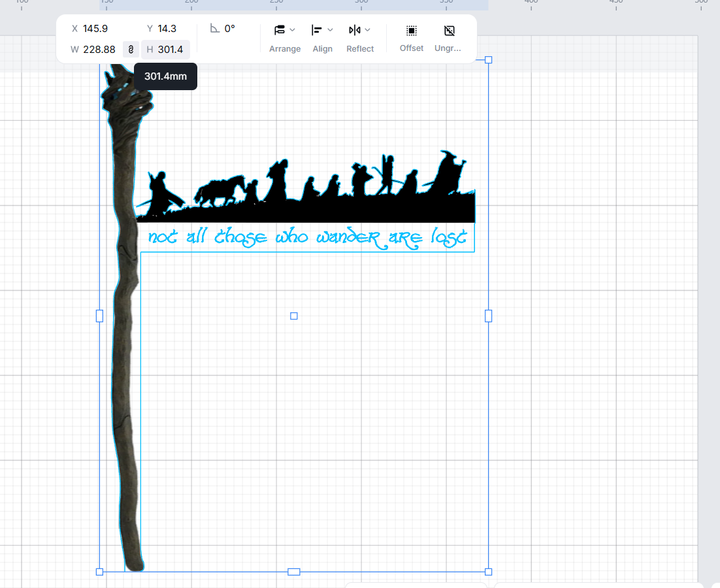Click the bottom-left selection handle
The image size is (720, 588).
(x=100, y=572)
